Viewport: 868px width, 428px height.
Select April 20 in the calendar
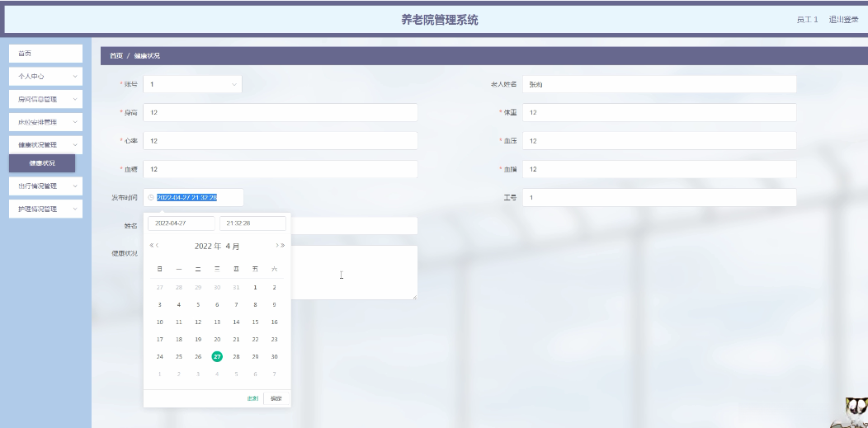[x=217, y=340]
